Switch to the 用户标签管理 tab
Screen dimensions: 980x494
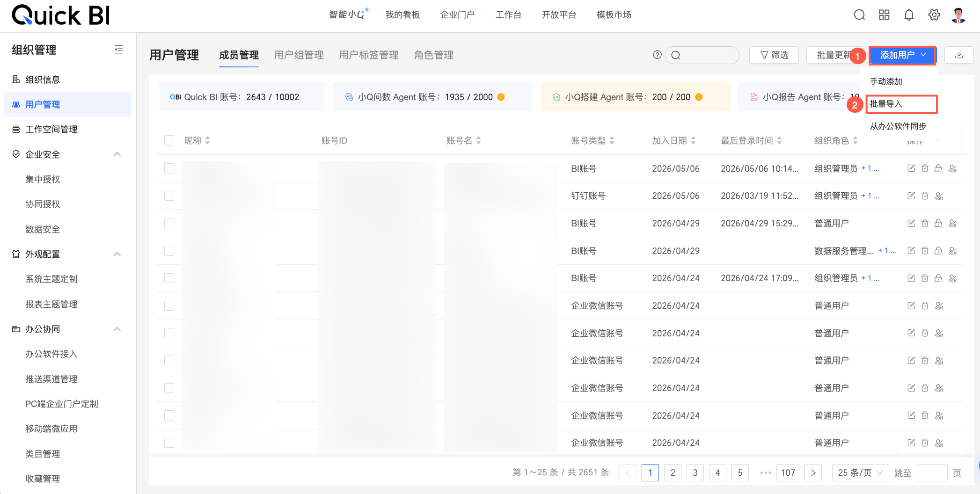pyautogui.click(x=369, y=55)
